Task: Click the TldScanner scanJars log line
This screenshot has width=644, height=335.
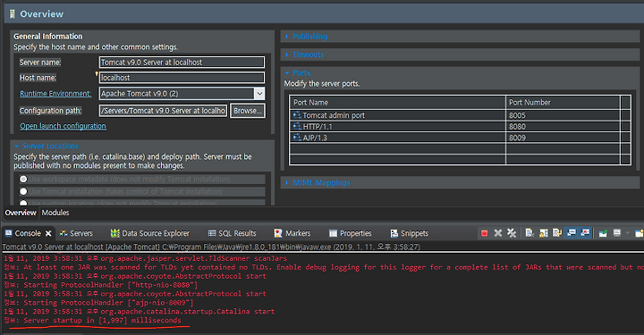Action: click(x=146, y=258)
